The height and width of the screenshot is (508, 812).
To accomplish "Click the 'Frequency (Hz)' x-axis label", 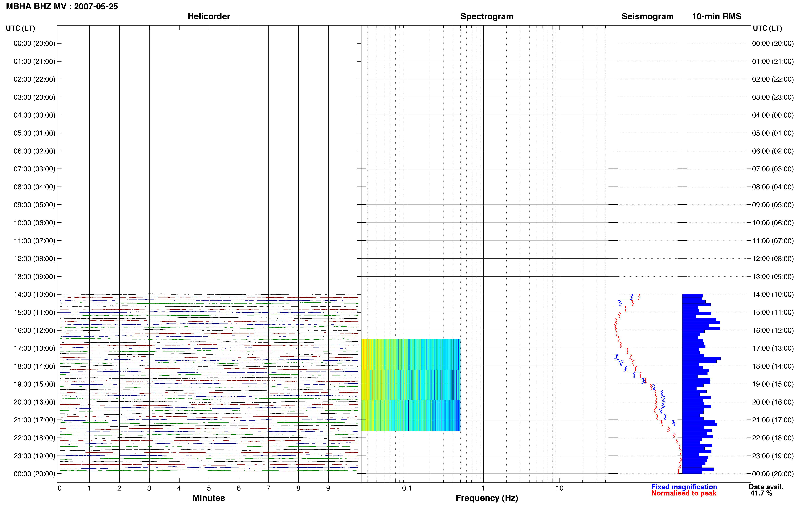I will [x=487, y=498].
